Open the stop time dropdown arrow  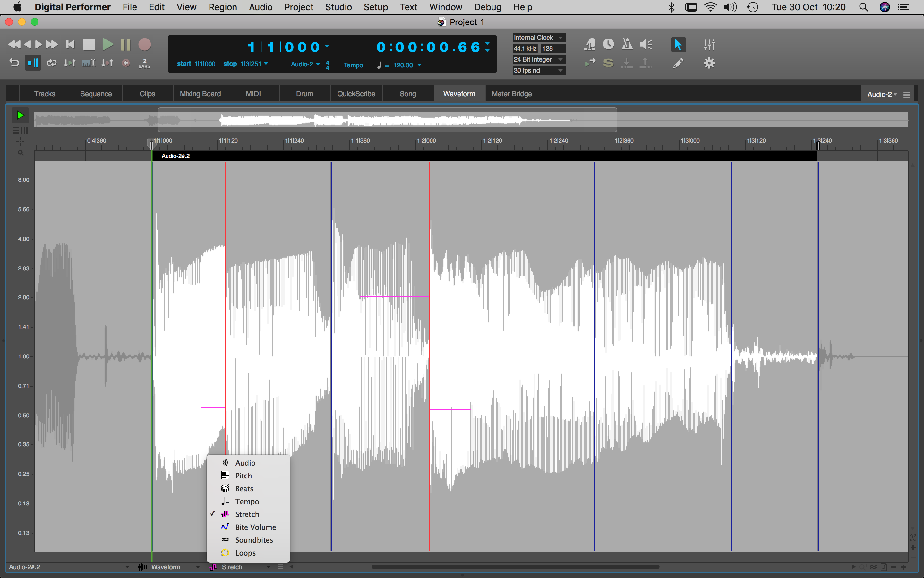tap(266, 64)
